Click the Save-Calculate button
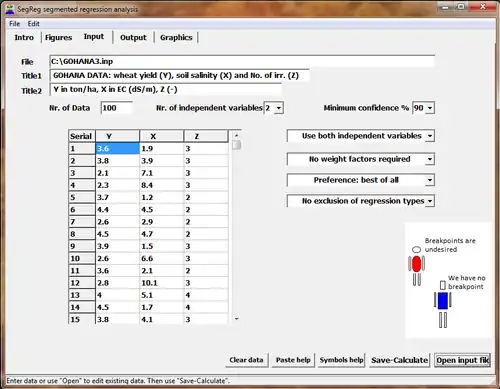Screen dimensions: 500x389 [399, 360]
